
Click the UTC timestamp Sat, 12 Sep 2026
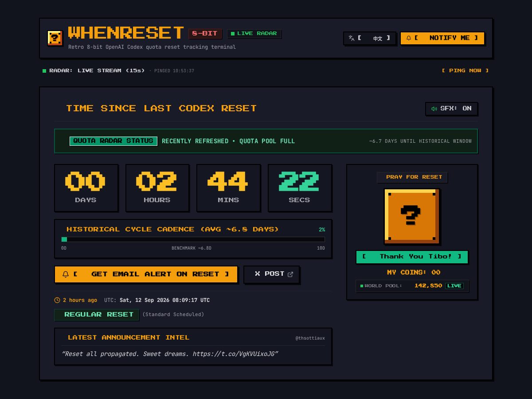pyautogui.click(x=164, y=300)
